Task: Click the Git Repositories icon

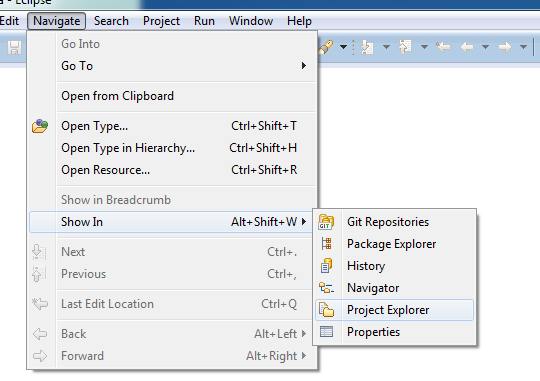Action: 326,222
